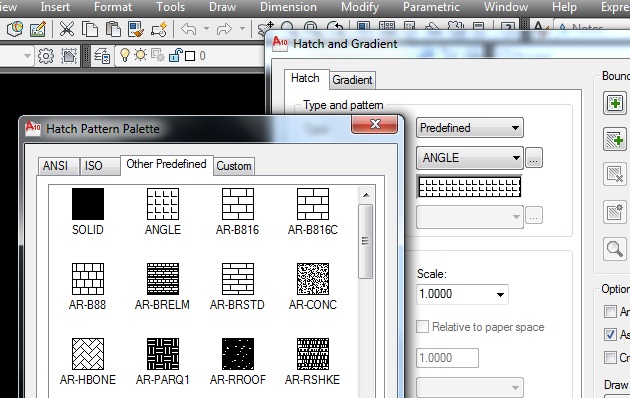Viewport: 630px width, 398px height.
Task: Click the palette vertical scrollbar thumb
Action: coord(366,241)
